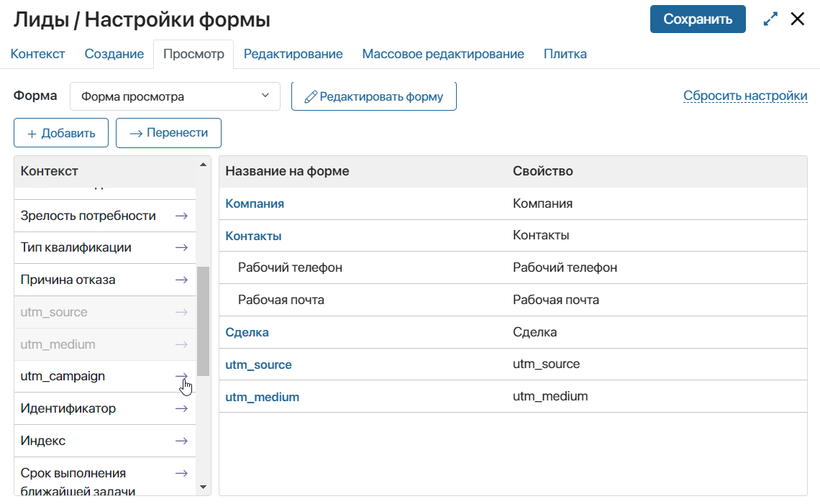Screen dimensions: 820x504
Task: Select the Плитка tab
Action: point(565,54)
